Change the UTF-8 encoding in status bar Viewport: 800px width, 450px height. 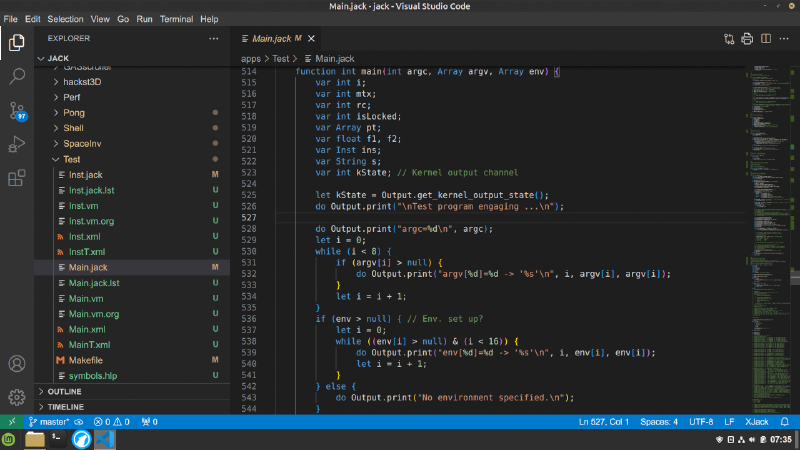(701, 422)
